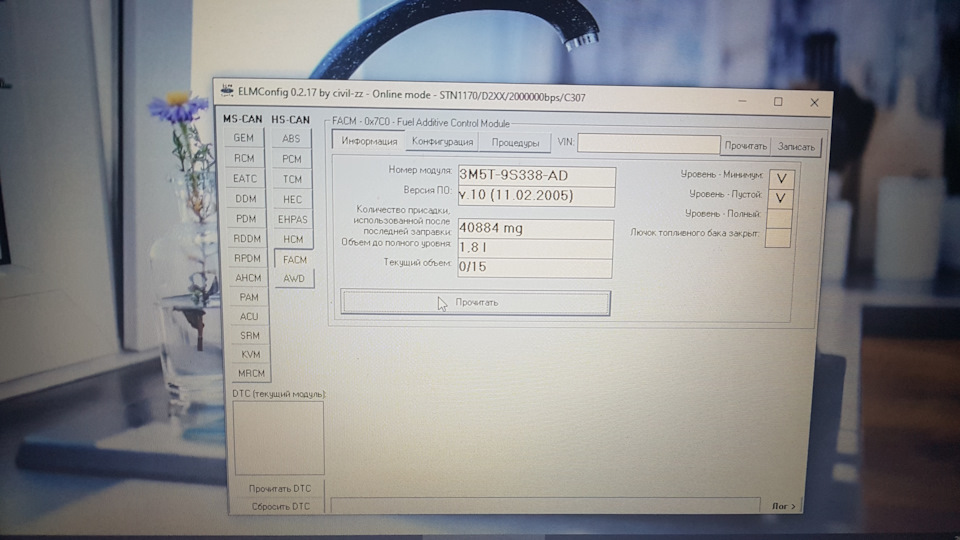Screen dimensions: 960x540
Task: Choose the HEC module
Action: point(293,200)
